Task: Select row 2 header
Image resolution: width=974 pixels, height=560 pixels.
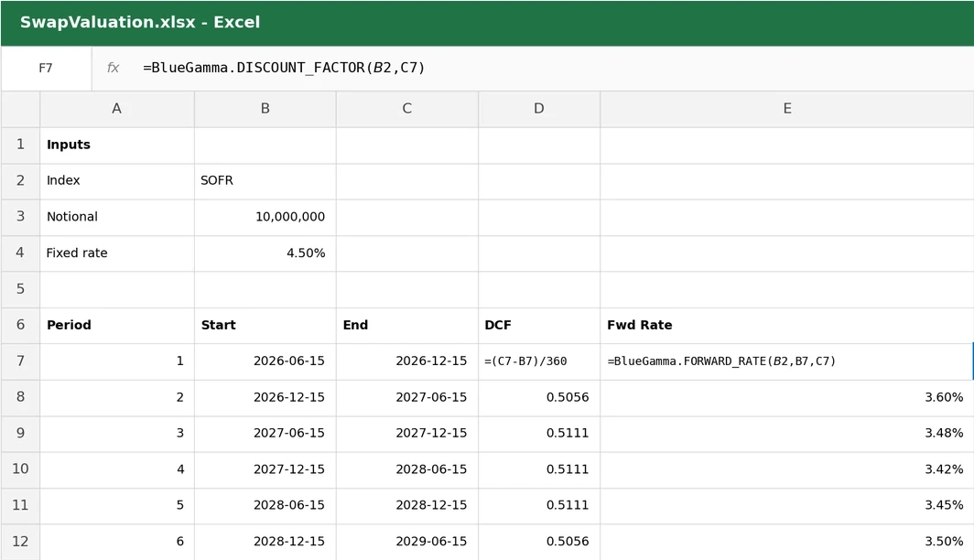Action: [x=20, y=181]
